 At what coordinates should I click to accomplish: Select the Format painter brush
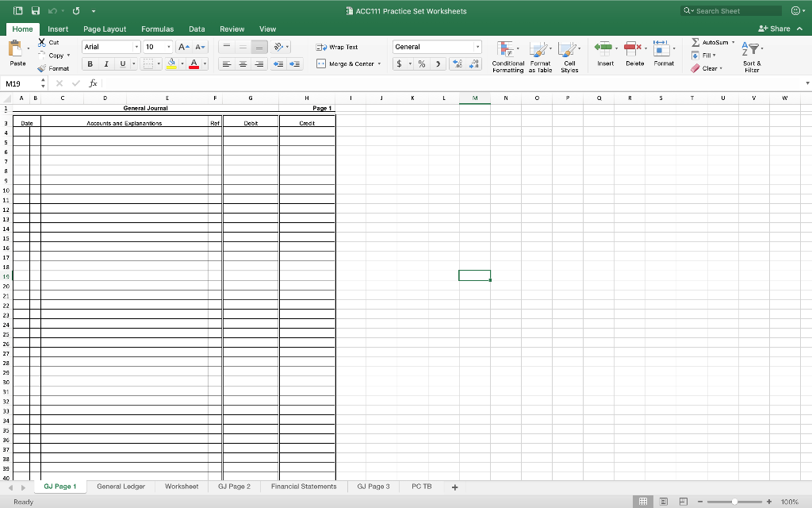coord(41,68)
